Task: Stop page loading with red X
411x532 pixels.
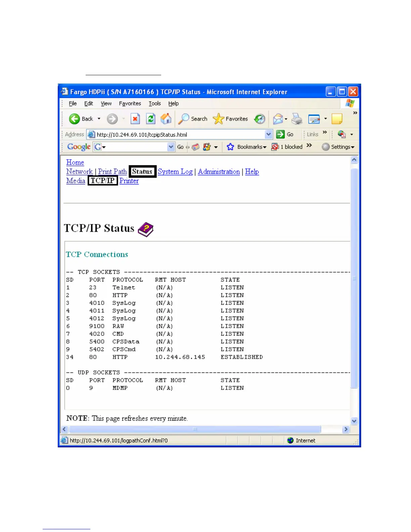Action: coord(135,119)
